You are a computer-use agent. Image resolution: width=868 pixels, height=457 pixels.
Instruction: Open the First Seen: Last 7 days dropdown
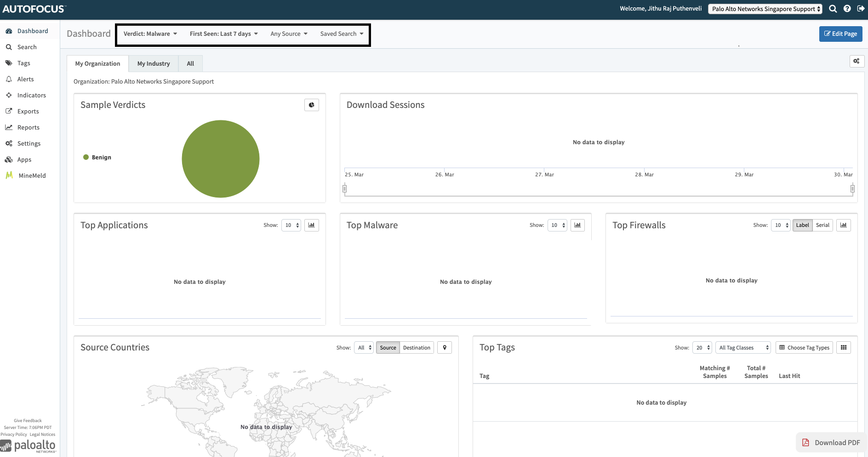[223, 34]
